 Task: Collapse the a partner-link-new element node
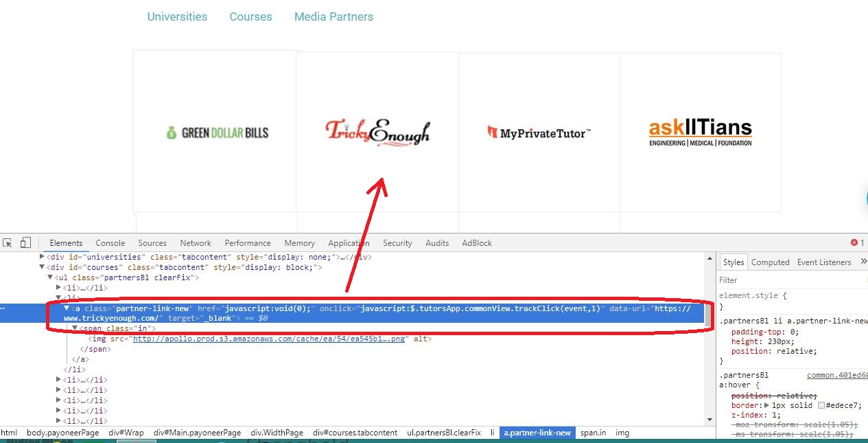click(x=67, y=308)
